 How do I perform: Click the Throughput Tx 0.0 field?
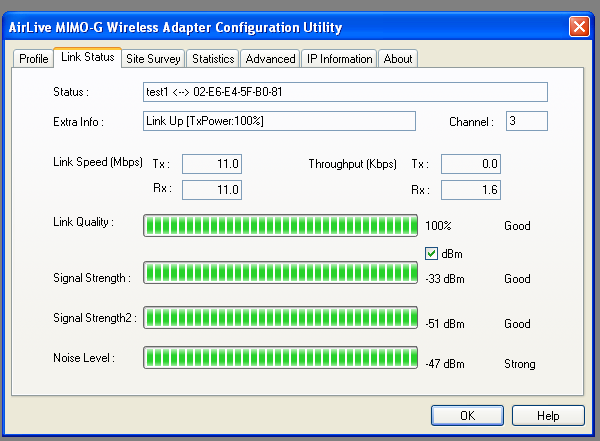pos(471,164)
